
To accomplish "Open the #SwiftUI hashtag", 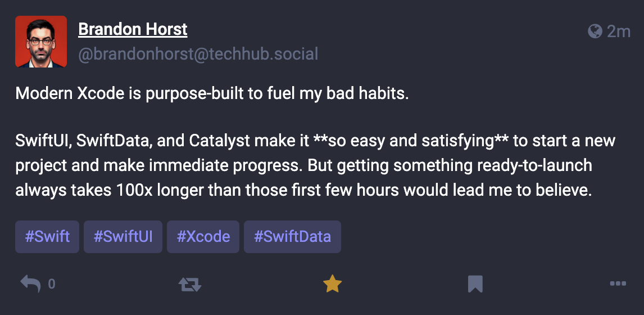I will click(123, 237).
